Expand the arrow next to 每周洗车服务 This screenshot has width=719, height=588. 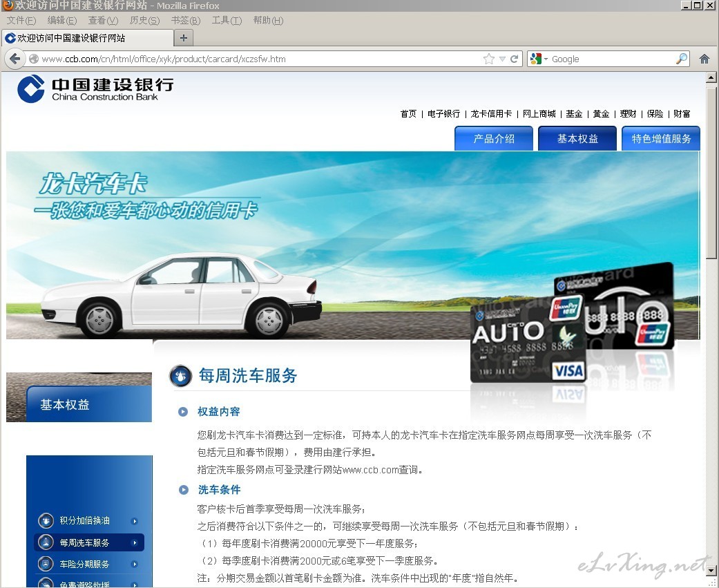(135, 542)
